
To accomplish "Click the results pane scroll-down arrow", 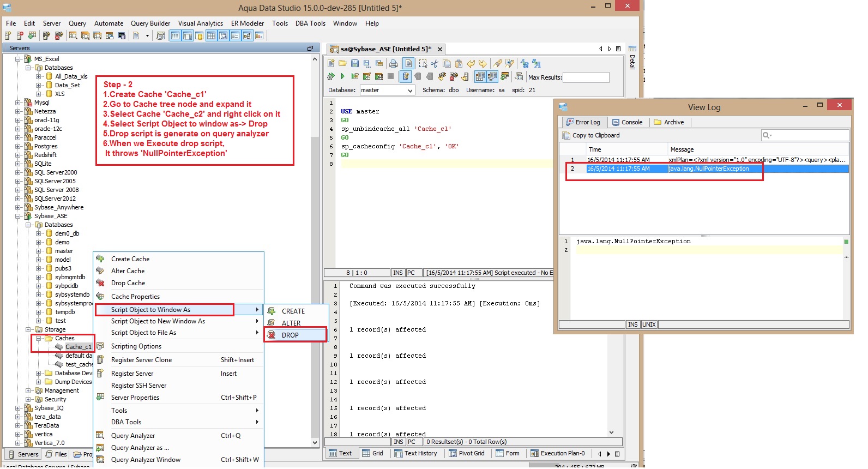I will 611,432.
